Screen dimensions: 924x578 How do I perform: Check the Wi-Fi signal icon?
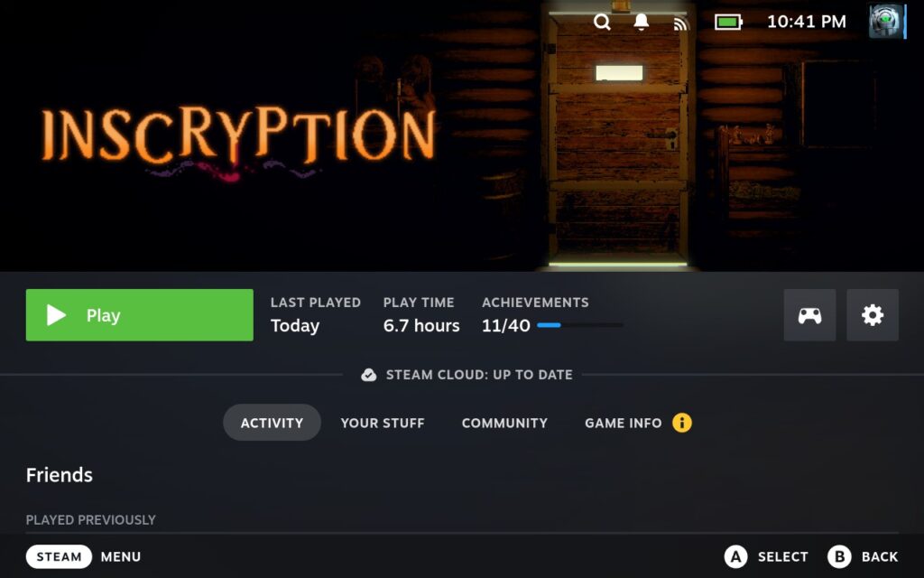click(680, 23)
